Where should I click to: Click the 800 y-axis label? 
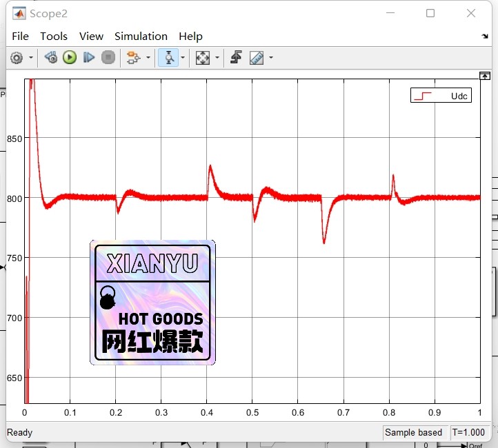tap(14, 199)
